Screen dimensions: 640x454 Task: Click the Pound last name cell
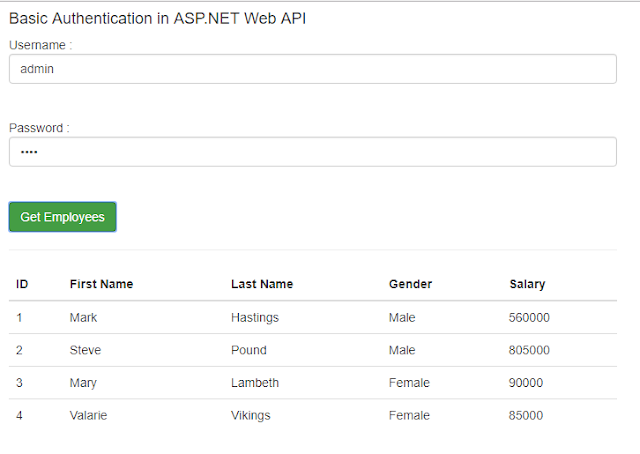pos(249,350)
